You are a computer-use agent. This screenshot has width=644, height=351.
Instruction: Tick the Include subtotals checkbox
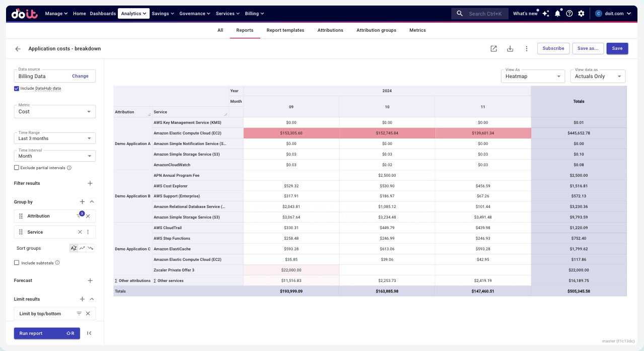pos(17,263)
